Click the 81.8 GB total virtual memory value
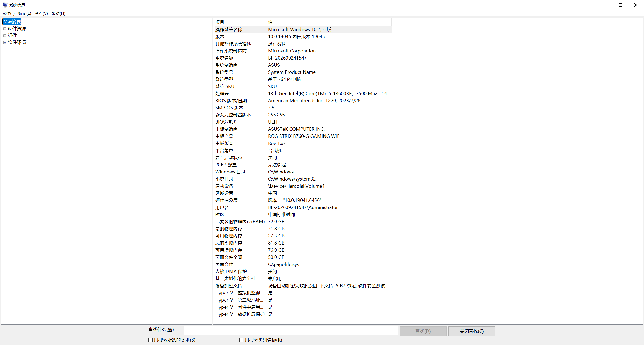 [x=276, y=243]
